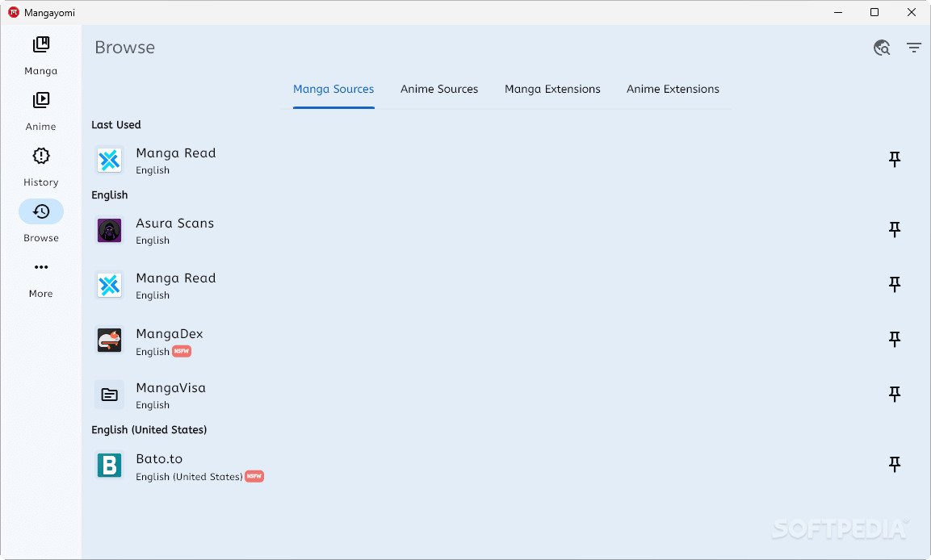
Task: Minimize the Mangayomi window
Action: point(838,12)
